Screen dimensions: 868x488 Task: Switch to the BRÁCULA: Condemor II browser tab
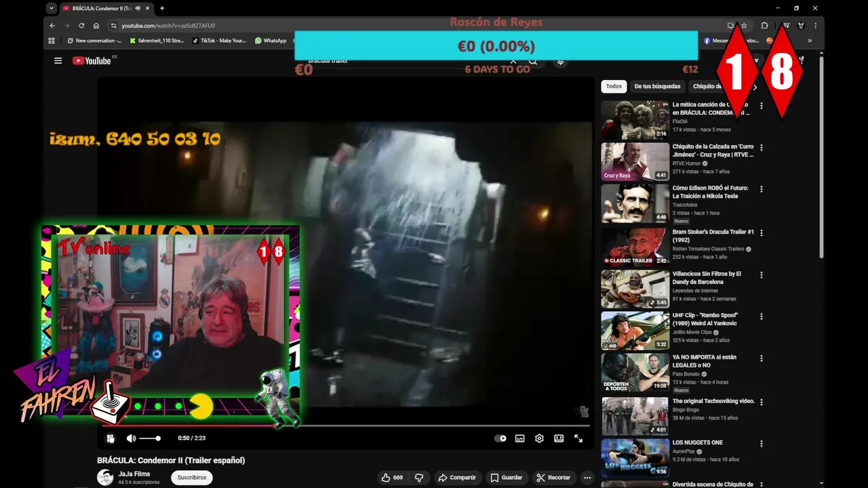[102, 8]
